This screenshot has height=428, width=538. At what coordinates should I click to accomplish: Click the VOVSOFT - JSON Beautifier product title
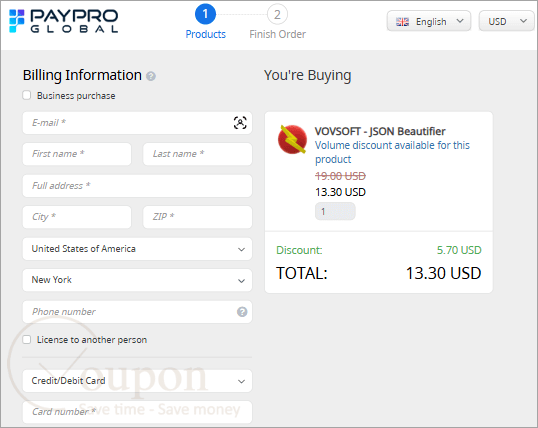[380, 131]
